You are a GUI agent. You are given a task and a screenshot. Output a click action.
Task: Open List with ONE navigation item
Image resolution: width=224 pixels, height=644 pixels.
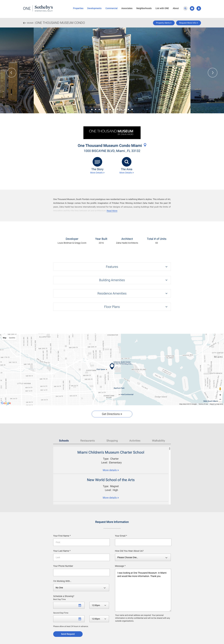tap(162, 8)
